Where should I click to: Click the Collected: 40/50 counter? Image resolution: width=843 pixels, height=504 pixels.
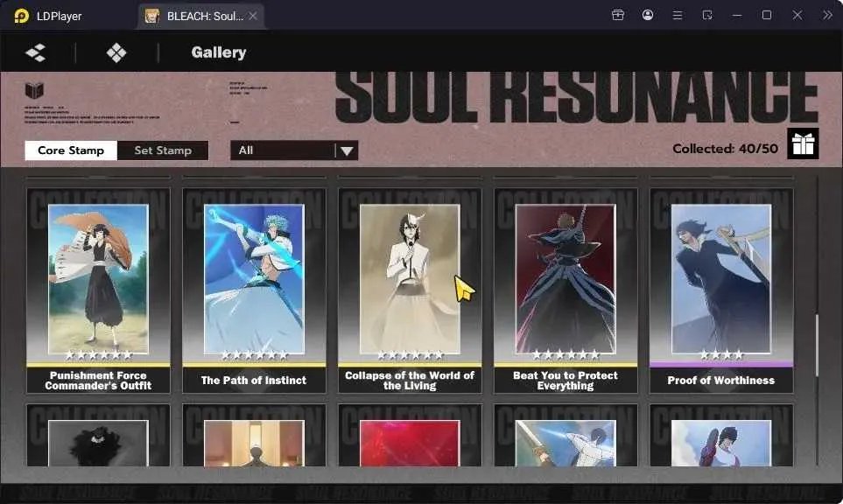(725, 149)
